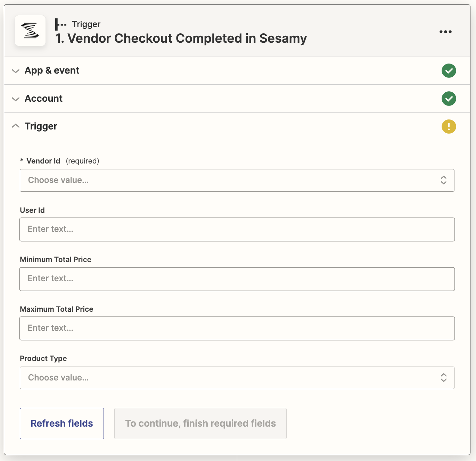
Task: Click the Trigger section header label
Action: pos(41,126)
